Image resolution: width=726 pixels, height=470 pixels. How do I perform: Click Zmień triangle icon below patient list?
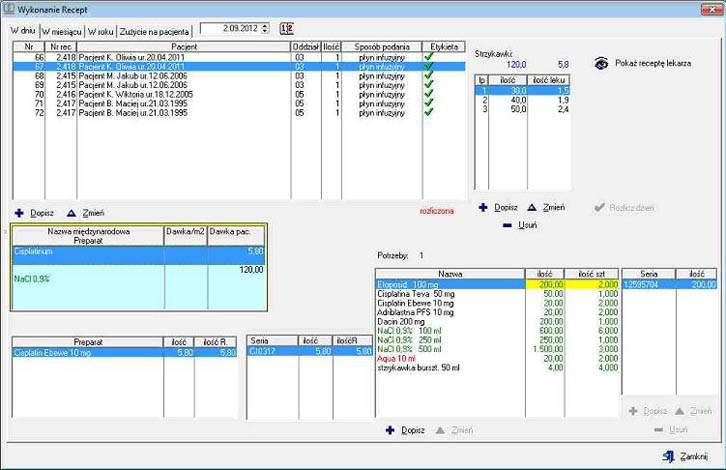70,213
